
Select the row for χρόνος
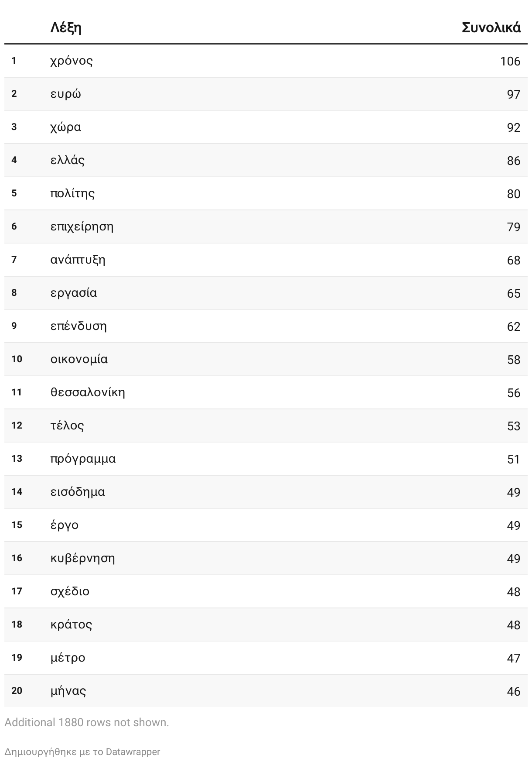tap(266, 61)
